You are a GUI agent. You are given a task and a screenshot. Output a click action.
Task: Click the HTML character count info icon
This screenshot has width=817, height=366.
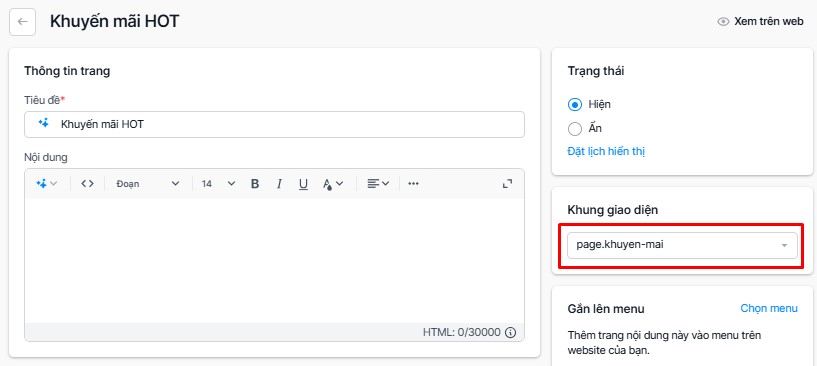pyautogui.click(x=511, y=333)
